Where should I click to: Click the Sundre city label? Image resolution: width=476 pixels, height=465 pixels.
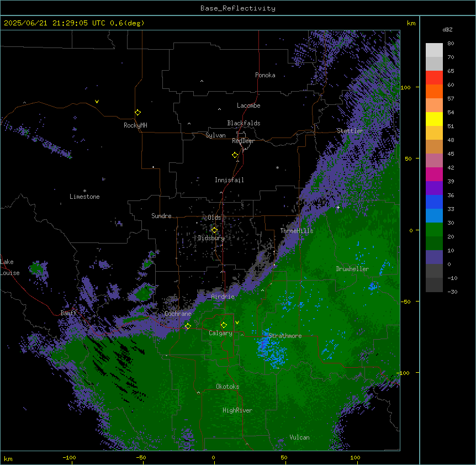pos(161,216)
